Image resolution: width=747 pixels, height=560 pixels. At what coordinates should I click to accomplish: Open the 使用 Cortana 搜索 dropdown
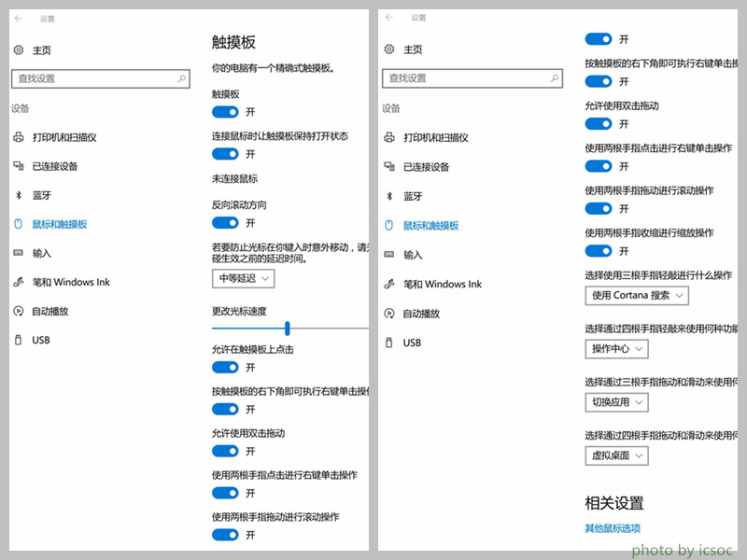pyautogui.click(x=636, y=296)
